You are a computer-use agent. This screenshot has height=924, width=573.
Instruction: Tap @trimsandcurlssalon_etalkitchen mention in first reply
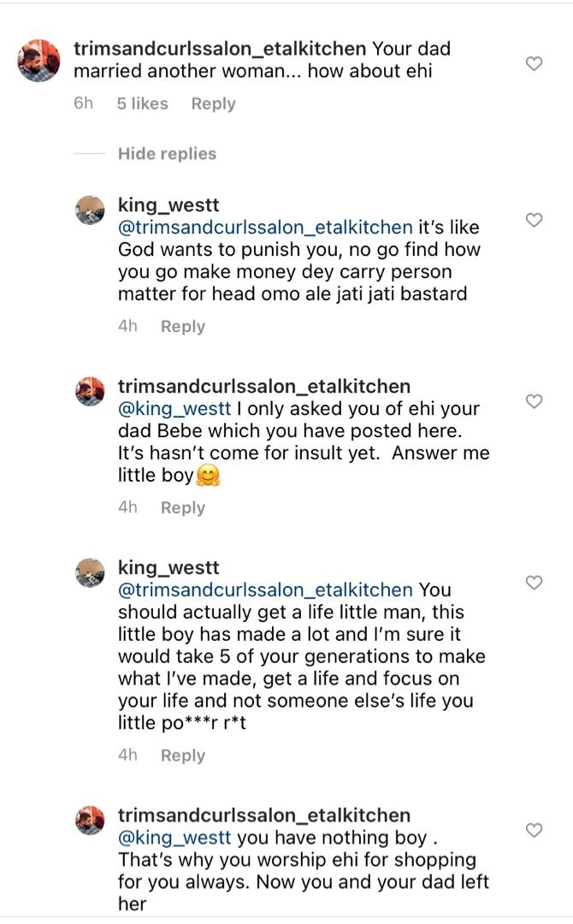coord(265,228)
